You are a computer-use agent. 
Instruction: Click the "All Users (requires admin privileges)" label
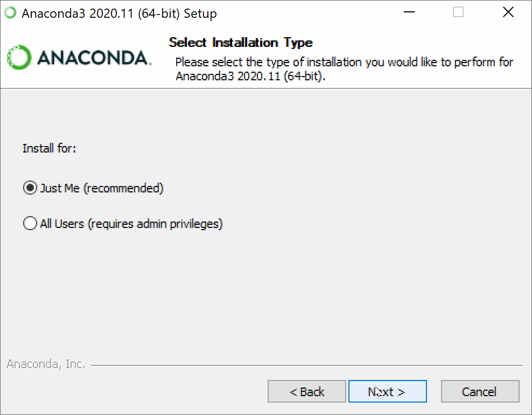pos(131,224)
